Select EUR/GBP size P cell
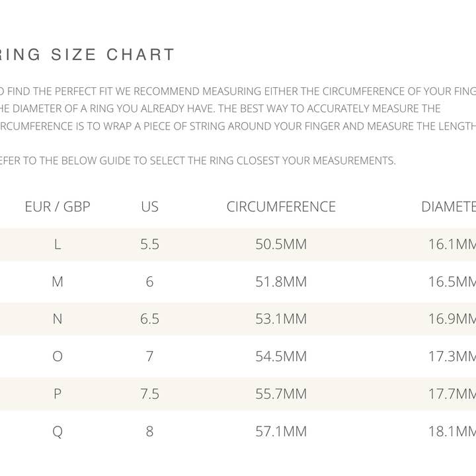This screenshot has height=476, width=476. (x=58, y=394)
